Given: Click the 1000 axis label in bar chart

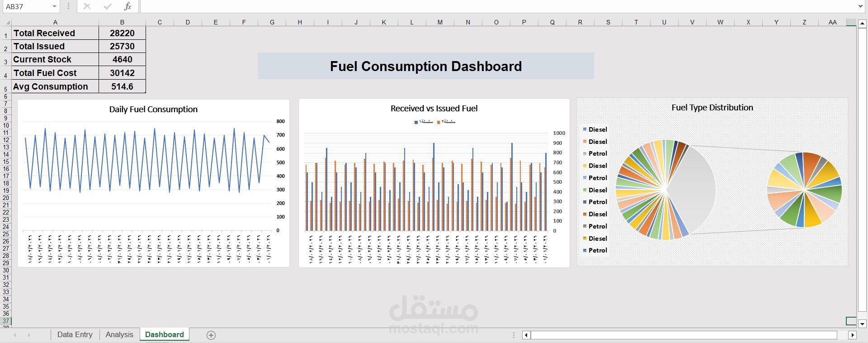Looking at the screenshot, I should click(x=559, y=133).
